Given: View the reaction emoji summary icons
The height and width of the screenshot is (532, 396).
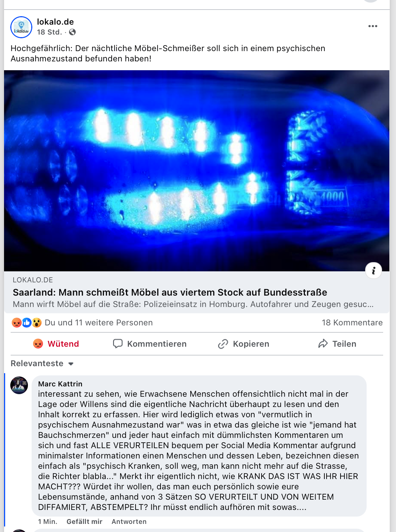Looking at the screenshot, I should (x=27, y=323).
